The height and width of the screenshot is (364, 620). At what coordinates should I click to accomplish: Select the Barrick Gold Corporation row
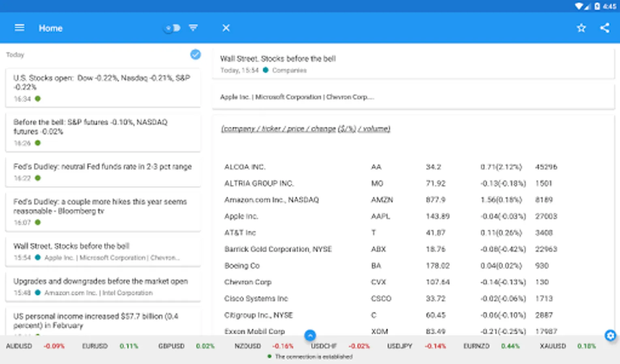click(391, 249)
